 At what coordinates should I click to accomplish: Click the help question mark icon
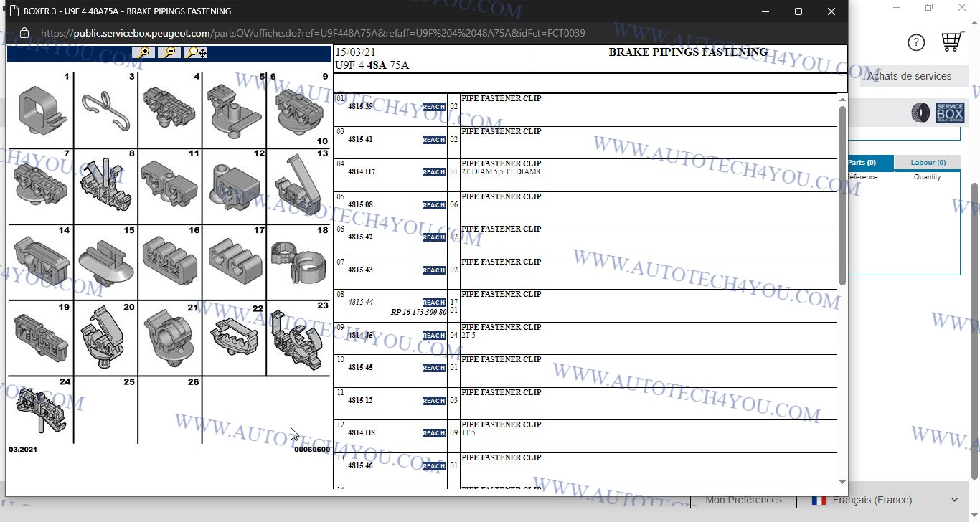point(916,43)
